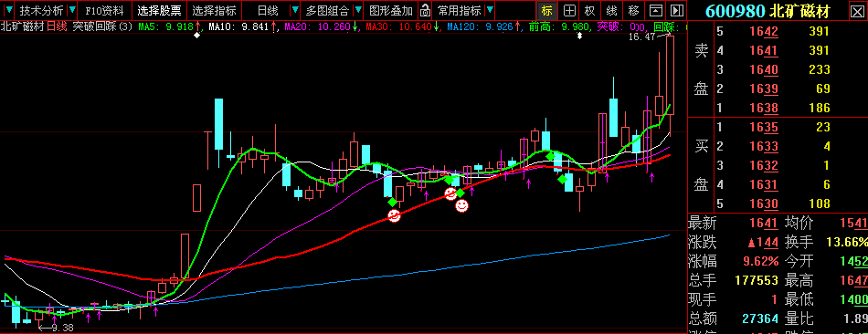This screenshot has width=868, height=334.
Task: Expand the 多图组合 dropdown arrow
Action: pos(358,10)
